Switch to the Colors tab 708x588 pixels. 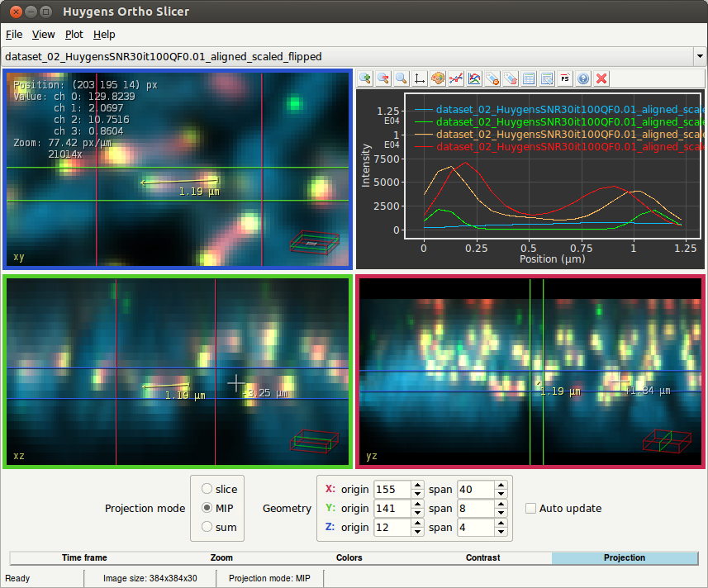click(349, 557)
